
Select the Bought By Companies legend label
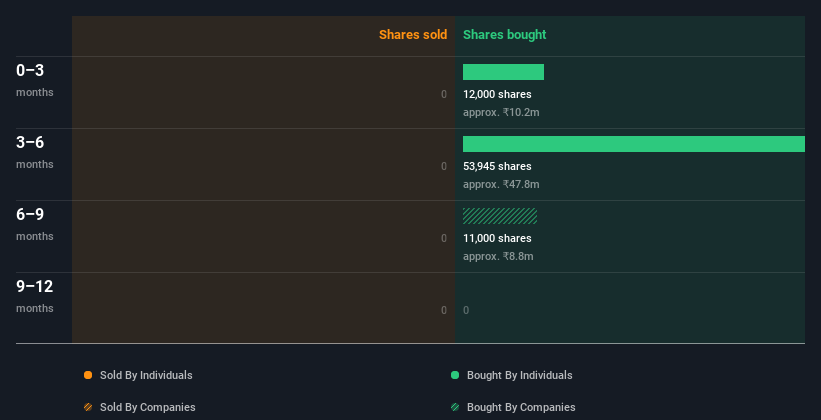click(521, 407)
